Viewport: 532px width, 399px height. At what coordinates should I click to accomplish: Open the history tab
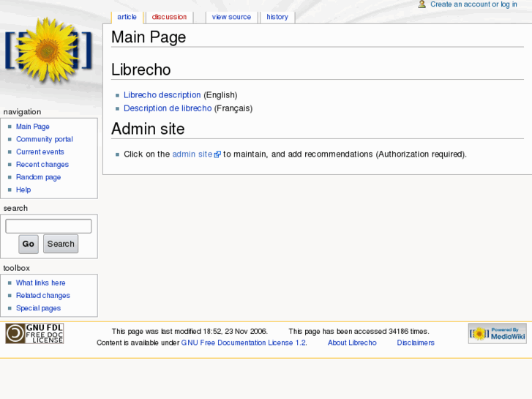277,17
